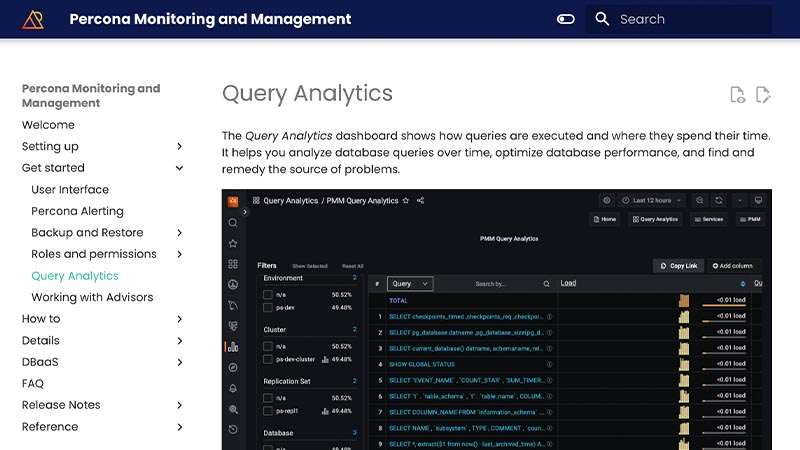Viewport: 800px width, 450px height.
Task: Toggle the dark mode switch in the header
Action: (566, 19)
